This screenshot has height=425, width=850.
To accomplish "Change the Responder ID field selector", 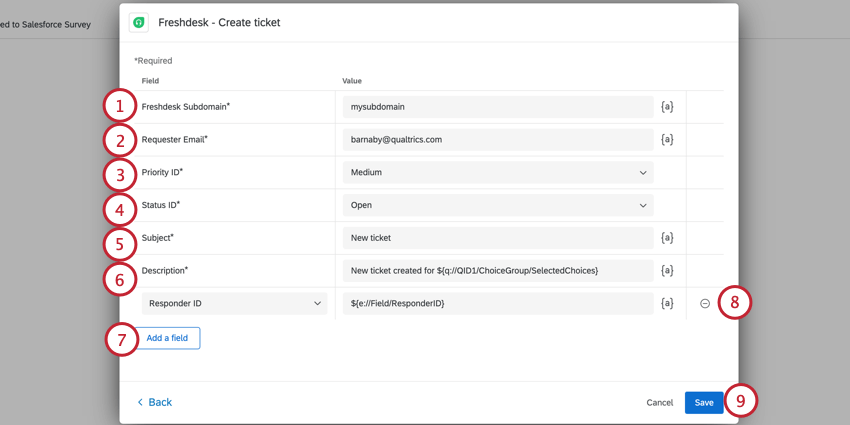I will click(x=234, y=303).
